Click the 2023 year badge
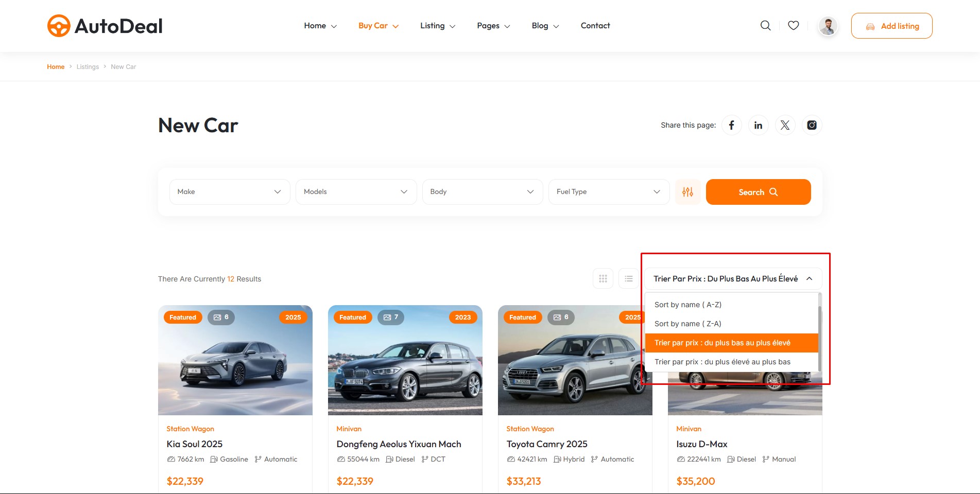The height and width of the screenshot is (494, 980). [463, 317]
